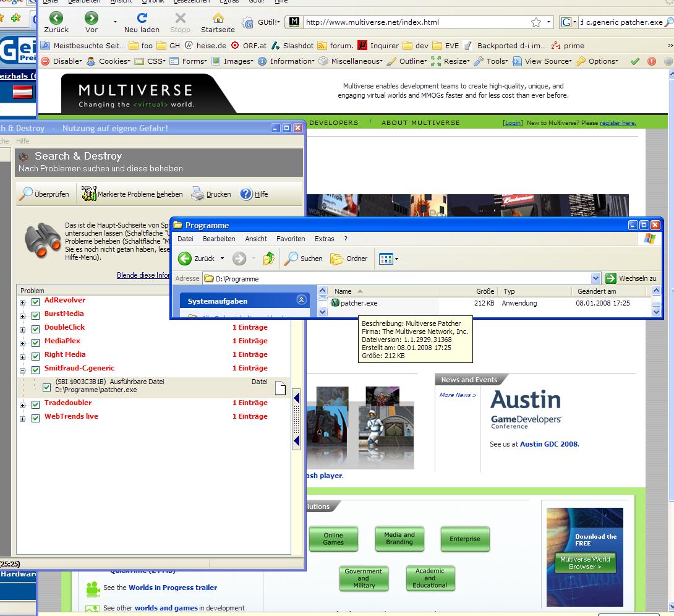Uncheck DoubleClick checkbox
Viewport: 674px width, 616px height.
click(x=36, y=330)
